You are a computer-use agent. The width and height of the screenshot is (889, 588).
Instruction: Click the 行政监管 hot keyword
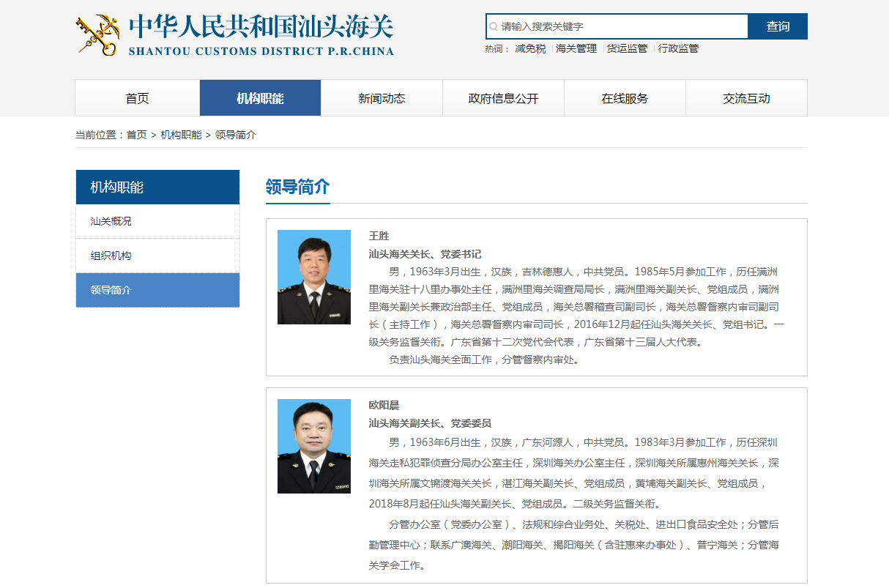677,48
